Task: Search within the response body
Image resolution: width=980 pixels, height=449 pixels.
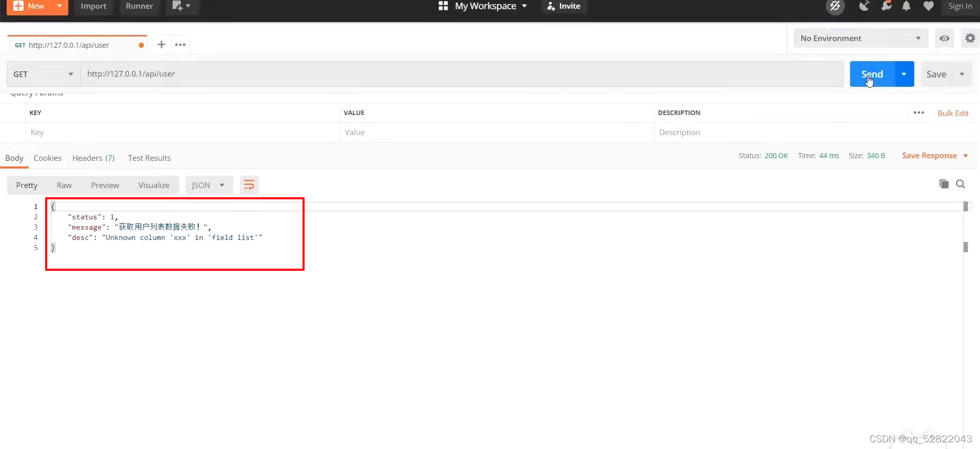Action: tap(960, 184)
